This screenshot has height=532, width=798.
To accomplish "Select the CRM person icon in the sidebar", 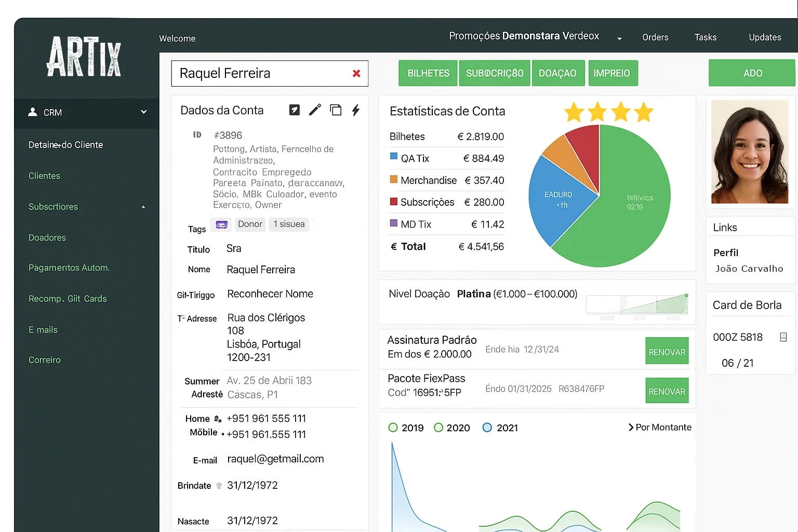I will 33,112.
